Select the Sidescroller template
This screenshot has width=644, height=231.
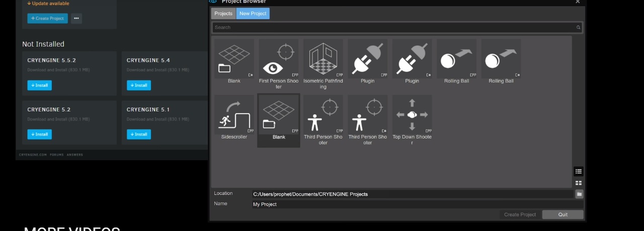[234, 118]
